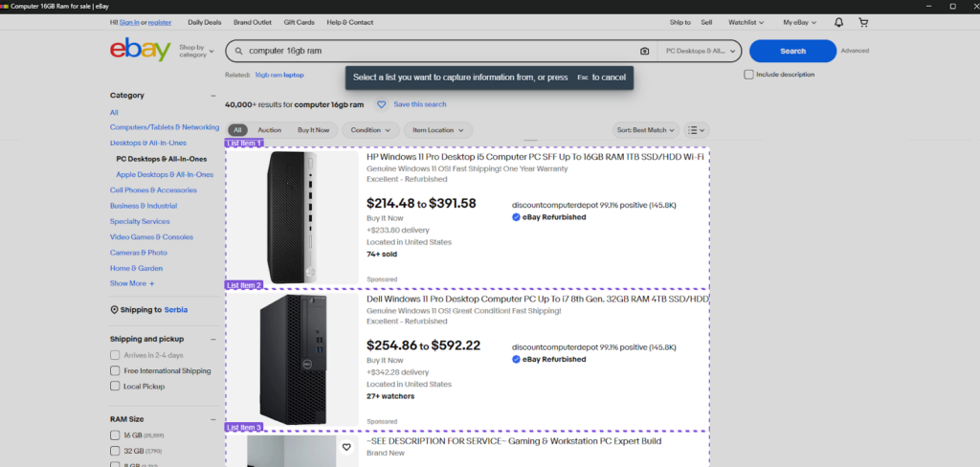Select the Desktops & All-In-Ones category

point(148,144)
